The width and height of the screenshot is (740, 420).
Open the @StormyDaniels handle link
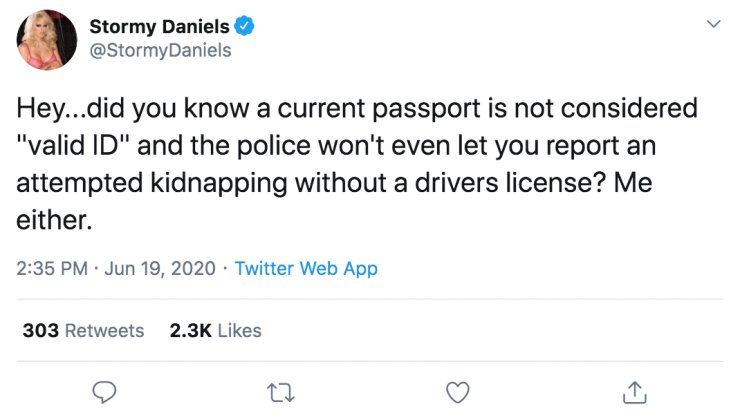(x=160, y=50)
